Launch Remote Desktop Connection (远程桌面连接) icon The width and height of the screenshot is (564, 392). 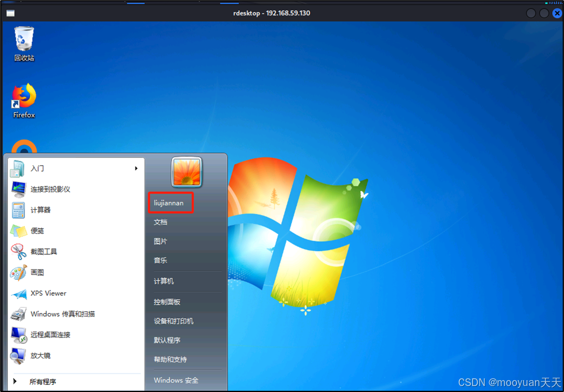18,335
